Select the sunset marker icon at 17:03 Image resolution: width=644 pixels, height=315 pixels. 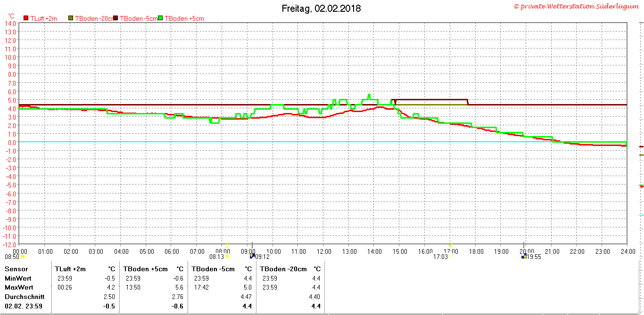click(x=451, y=257)
